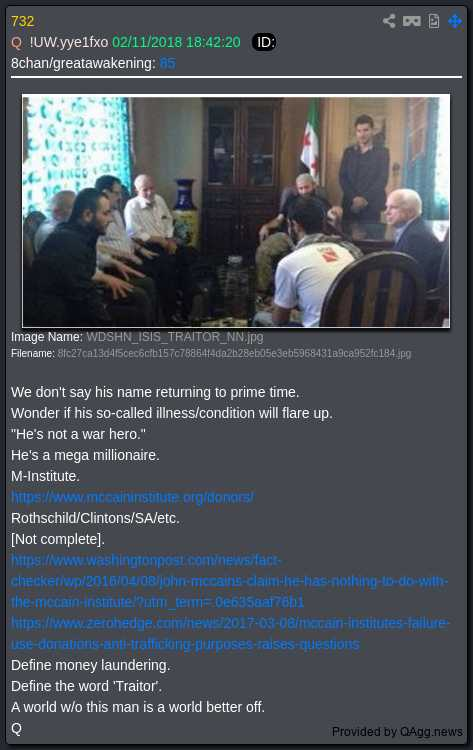Click the tripcode !UW.yye1fxo
This screenshot has width=473, height=750.
click(x=68, y=42)
